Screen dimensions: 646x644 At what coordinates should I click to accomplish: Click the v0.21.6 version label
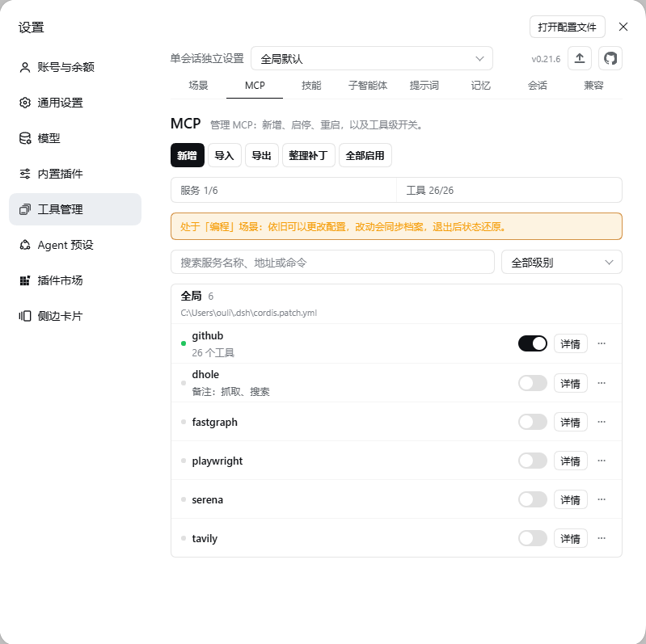pyautogui.click(x=546, y=59)
